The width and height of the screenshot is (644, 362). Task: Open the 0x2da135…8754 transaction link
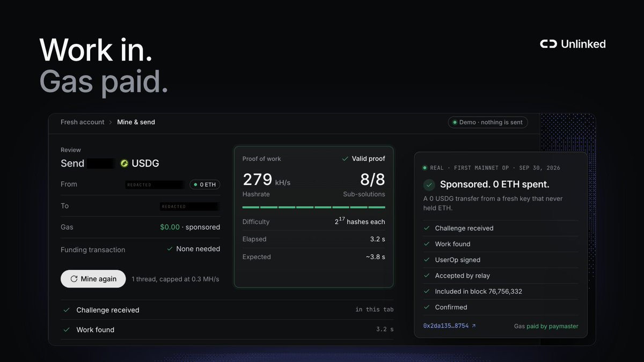[449, 326]
